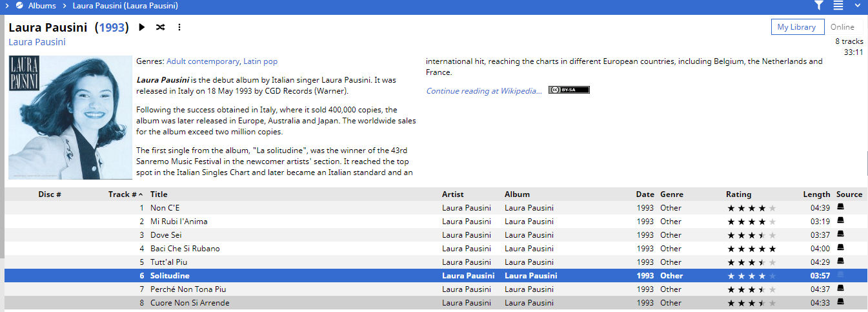Image resolution: width=868 pixels, height=312 pixels.
Task: Play the Laura Pausini album
Action: (142, 27)
